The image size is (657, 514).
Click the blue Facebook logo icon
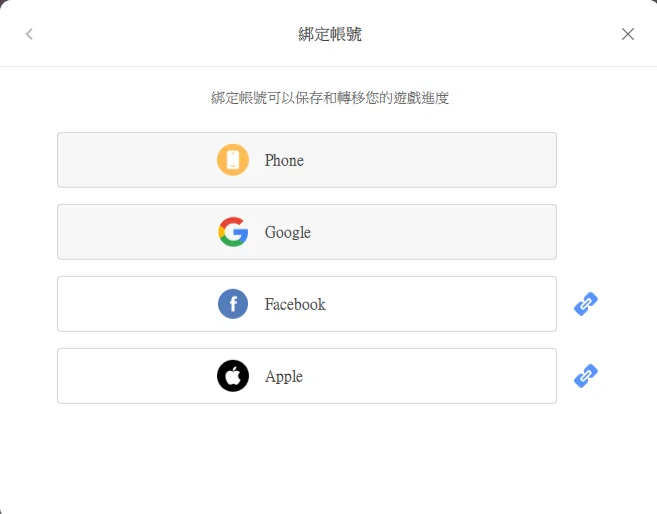point(233,304)
